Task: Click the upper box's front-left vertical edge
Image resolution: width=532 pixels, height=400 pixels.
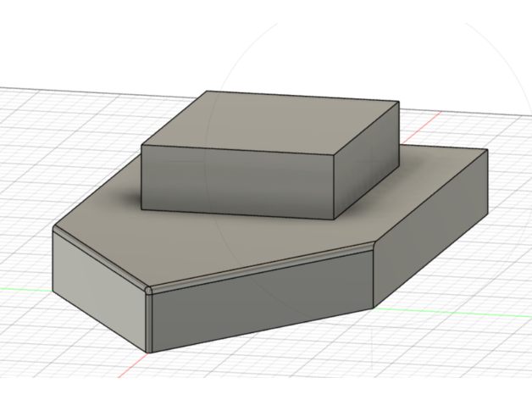Action: tap(141, 177)
